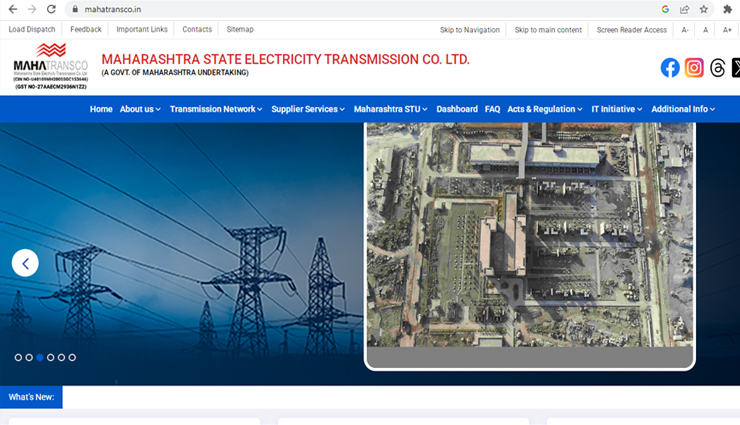Open the browser extensions puzzle icon
The width and height of the screenshot is (740, 425).
click(727, 9)
